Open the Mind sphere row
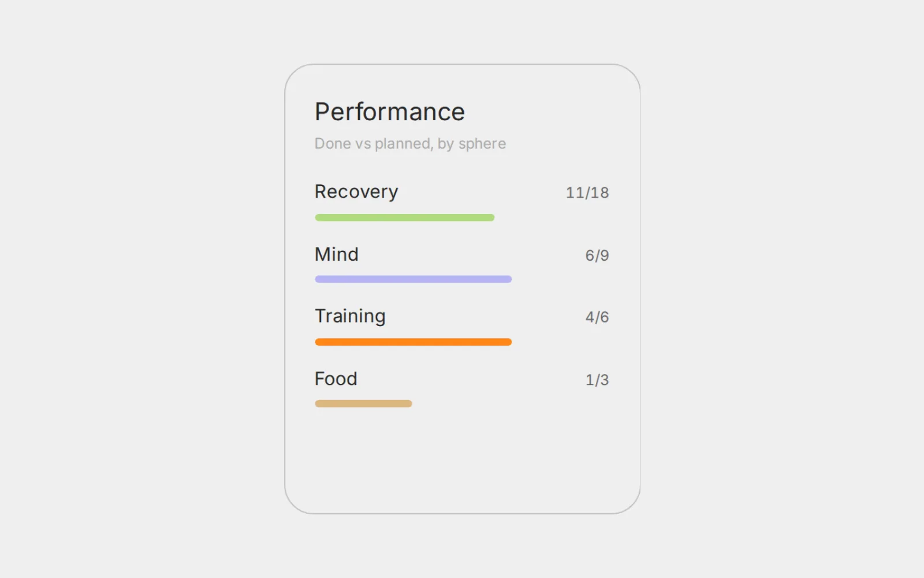Viewport: 924px width, 578px height. (462, 264)
